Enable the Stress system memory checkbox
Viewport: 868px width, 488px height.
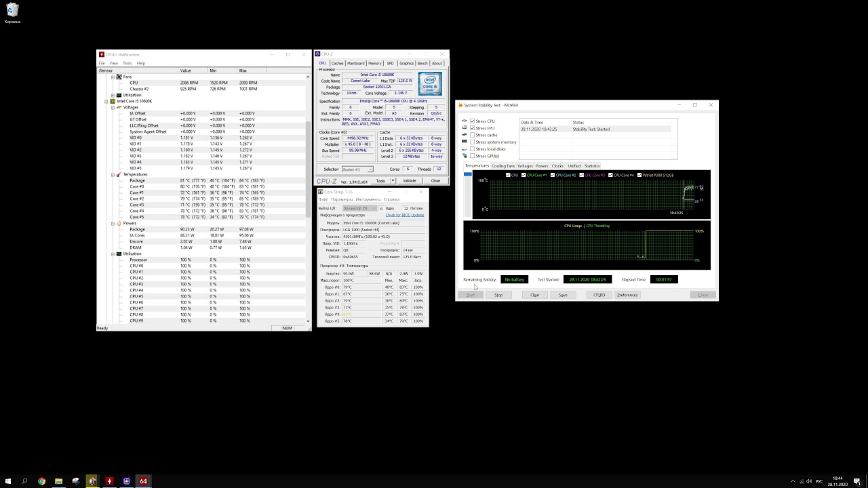point(472,142)
